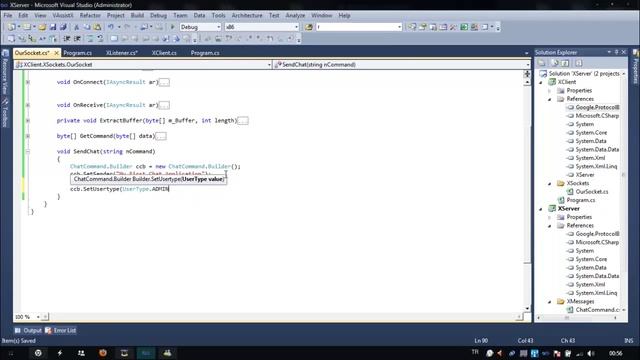Open Properties Window from standard toolbar icon
640x360 pixels.
click(x=423, y=27)
